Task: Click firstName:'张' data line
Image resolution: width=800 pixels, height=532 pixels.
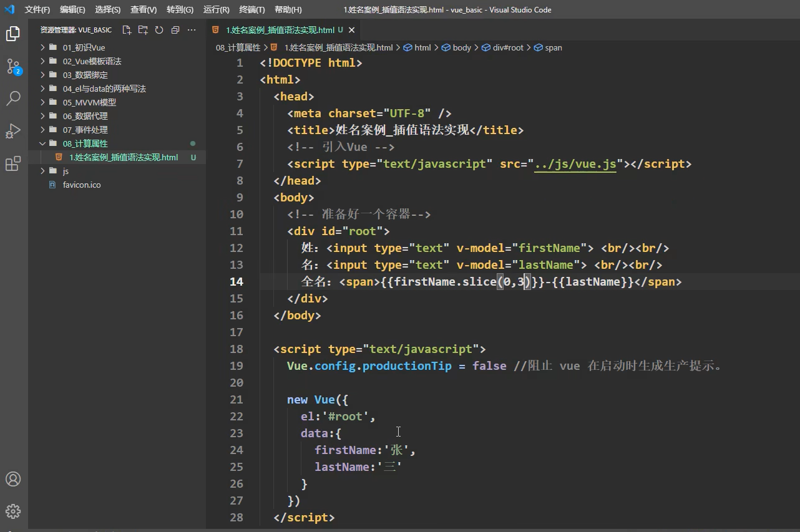Action: [365, 450]
